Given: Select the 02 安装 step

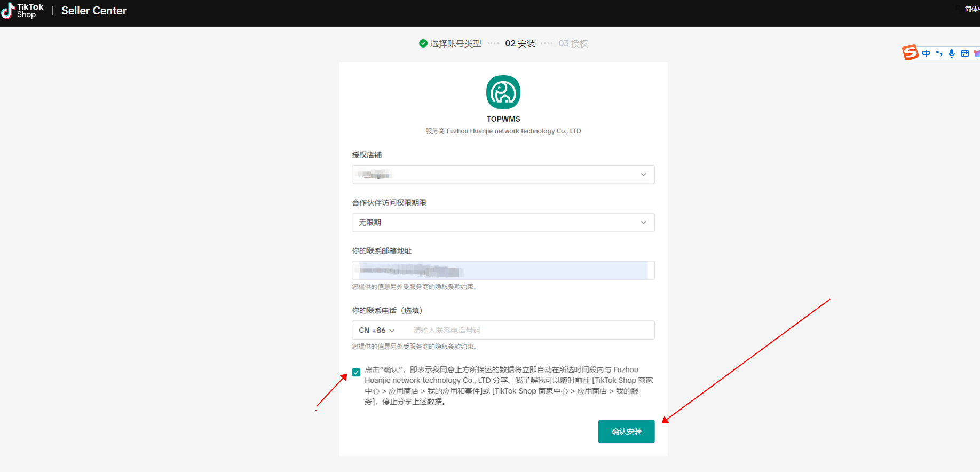Looking at the screenshot, I should point(520,43).
